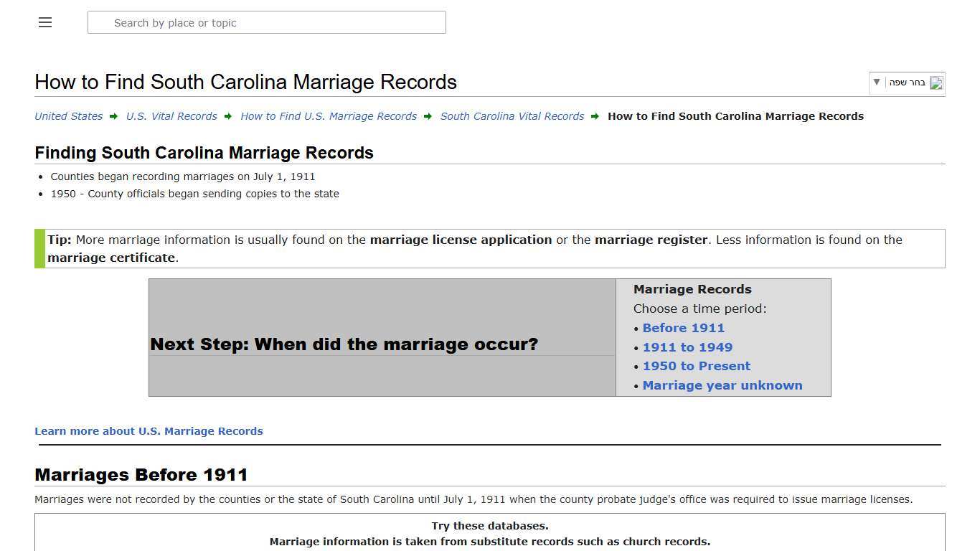Click the arrow before South Carolina Vital Records
Viewport: 980px width, 551px height.
(x=428, y=116)
